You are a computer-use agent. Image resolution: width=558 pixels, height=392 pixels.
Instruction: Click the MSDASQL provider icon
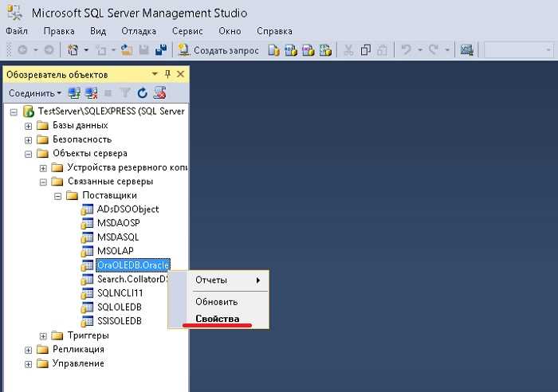(87, 237)
